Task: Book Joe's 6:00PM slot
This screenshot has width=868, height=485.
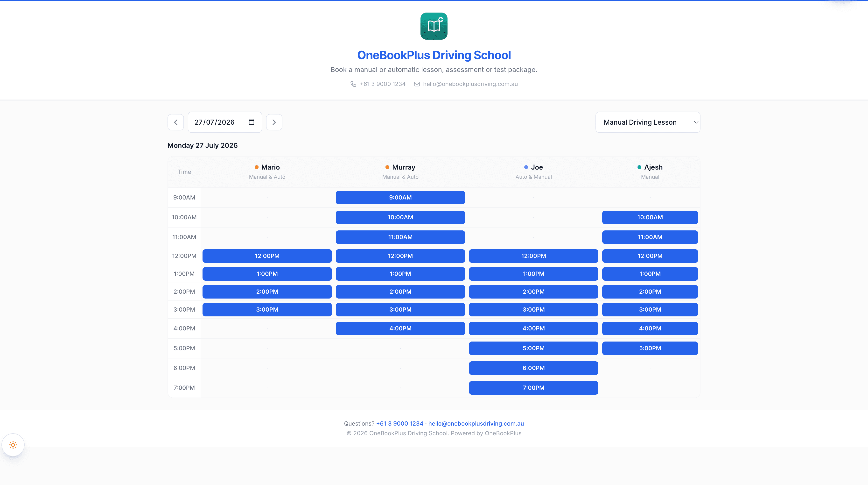Action: [x=533, y=368]
